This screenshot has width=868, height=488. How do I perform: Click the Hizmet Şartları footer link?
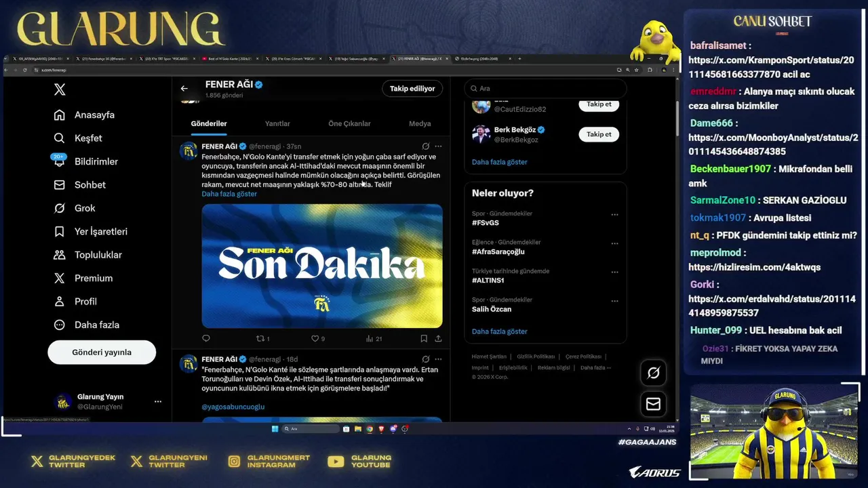(x=489, y=357)
